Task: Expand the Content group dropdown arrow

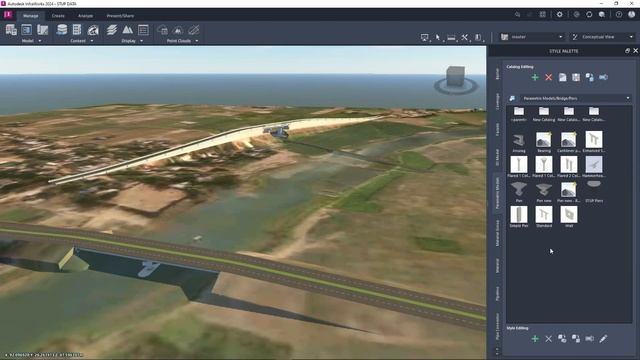Action: pyautogui.click(x=92, y=41)
